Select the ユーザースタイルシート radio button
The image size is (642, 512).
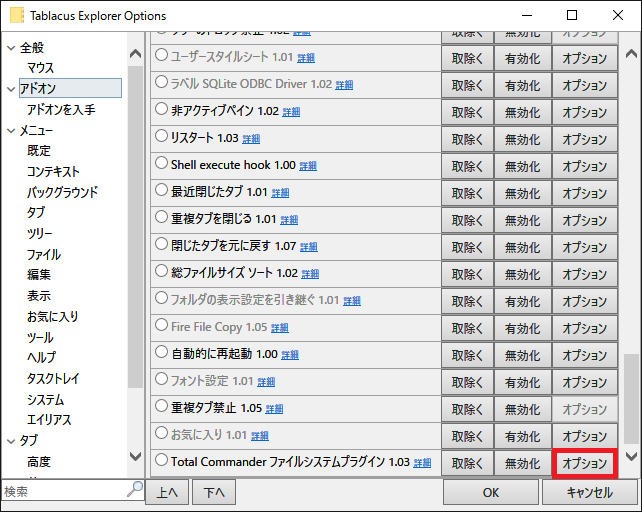[x=161, y=55]
